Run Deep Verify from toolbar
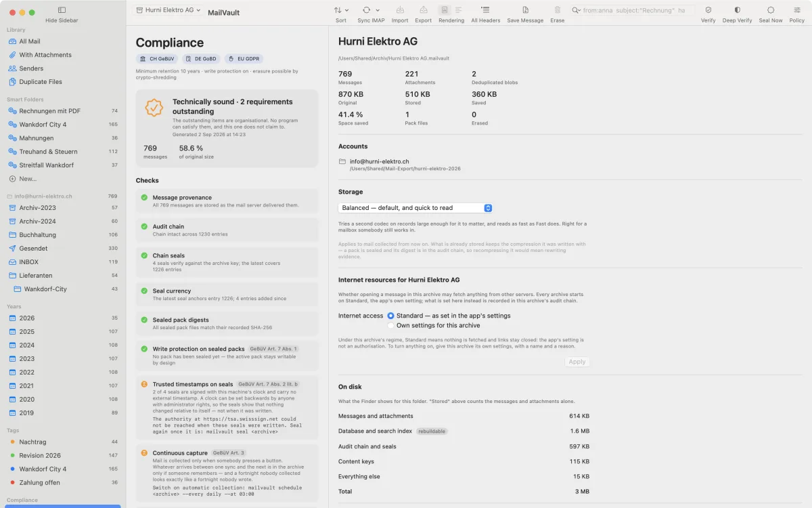The height and width of the screenshot is (508, 812). point(737,10)
